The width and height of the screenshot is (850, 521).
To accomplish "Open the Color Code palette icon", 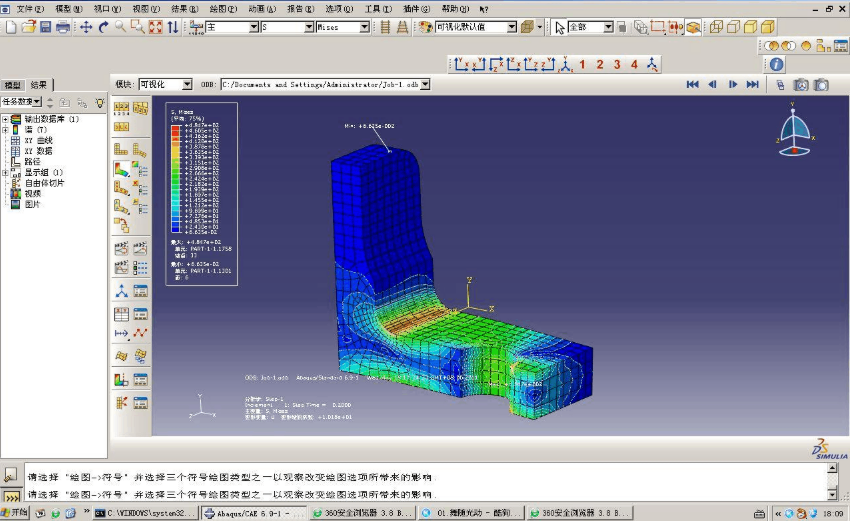I will coord(426,27).
